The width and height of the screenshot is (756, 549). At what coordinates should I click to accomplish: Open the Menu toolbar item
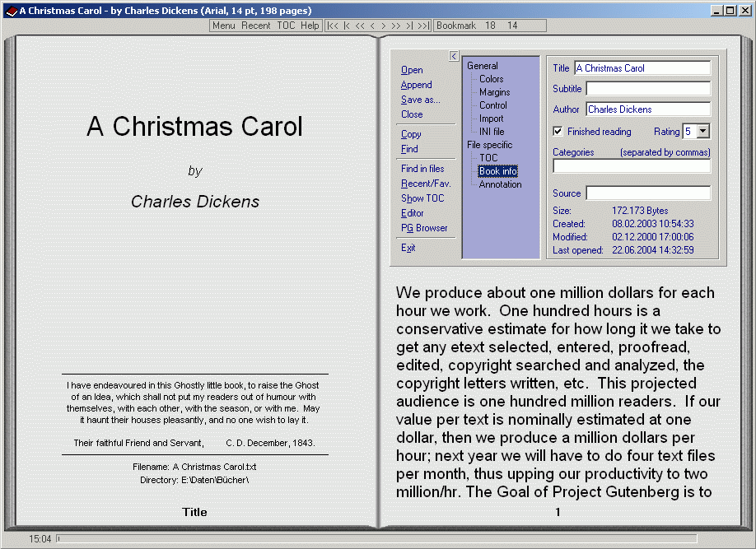(x=224, y=26)
